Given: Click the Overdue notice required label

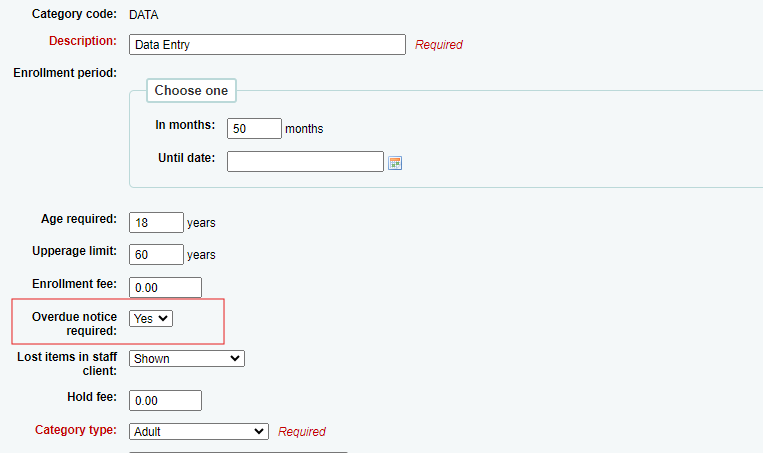Looking at the screenshot, I should (x=74, y=324).
